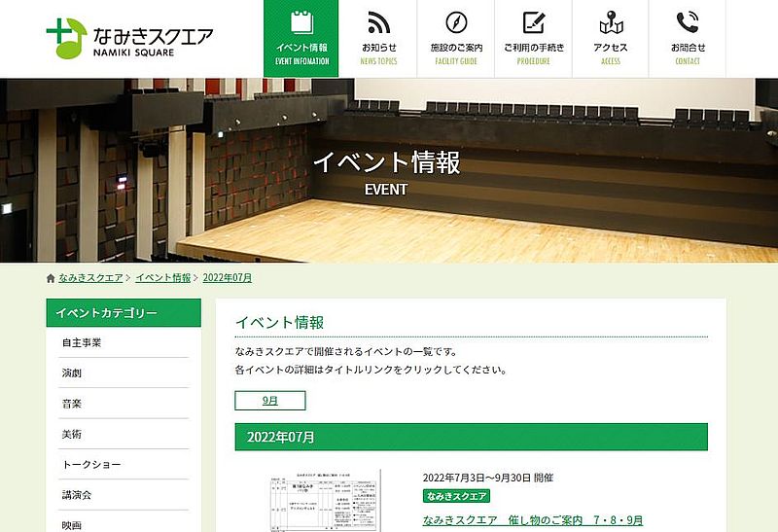Screen dimensions: 778x532
Task: Open the 催し物のご案内 7・8・9月 link
Action: tap(533, 520)
